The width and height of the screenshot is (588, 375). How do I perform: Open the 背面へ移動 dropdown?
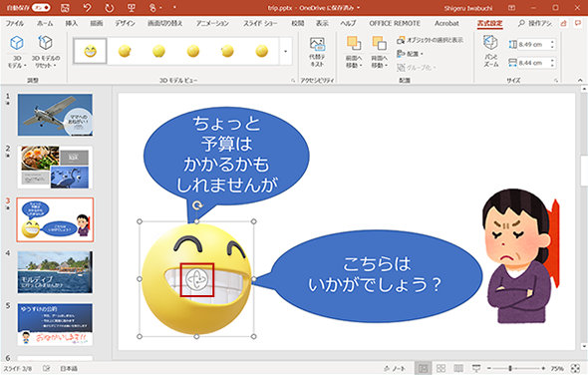pyautogui.click(x=379, y=52)
